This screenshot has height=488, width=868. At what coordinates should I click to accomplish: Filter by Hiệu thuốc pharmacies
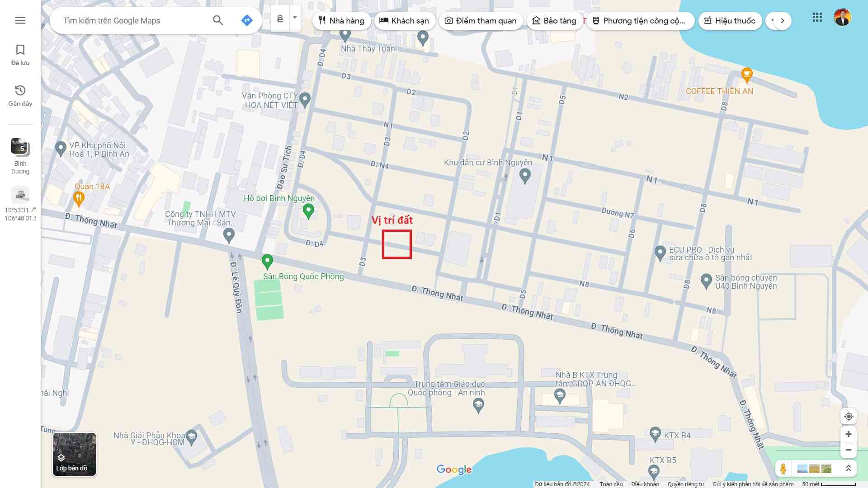[730, 21]
